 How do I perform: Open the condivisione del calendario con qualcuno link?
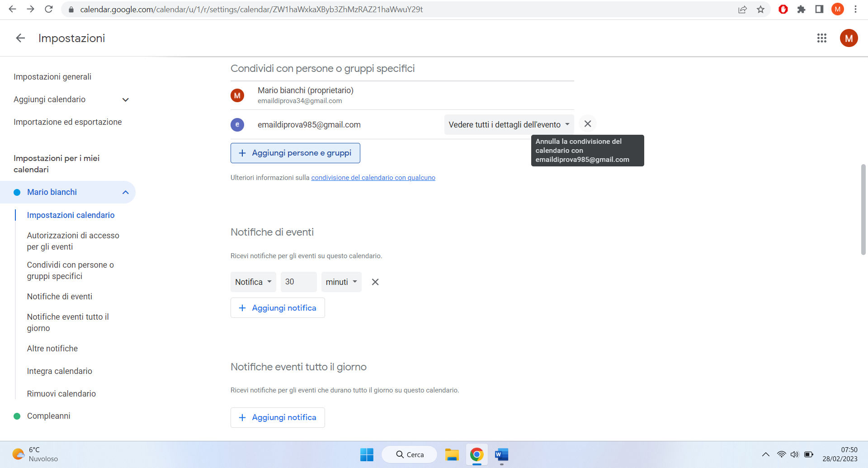click(x=373, y=177)
